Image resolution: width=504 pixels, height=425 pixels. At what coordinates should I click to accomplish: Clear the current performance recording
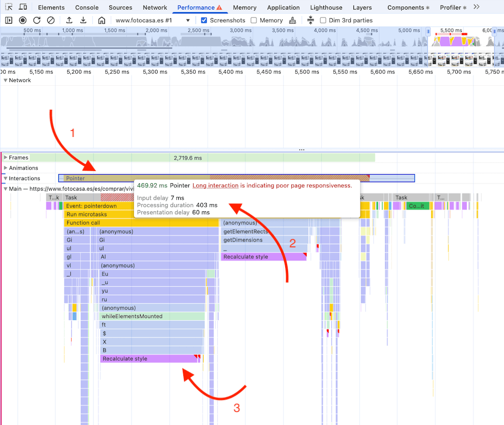pyautogui.click(x=50, y=20)
